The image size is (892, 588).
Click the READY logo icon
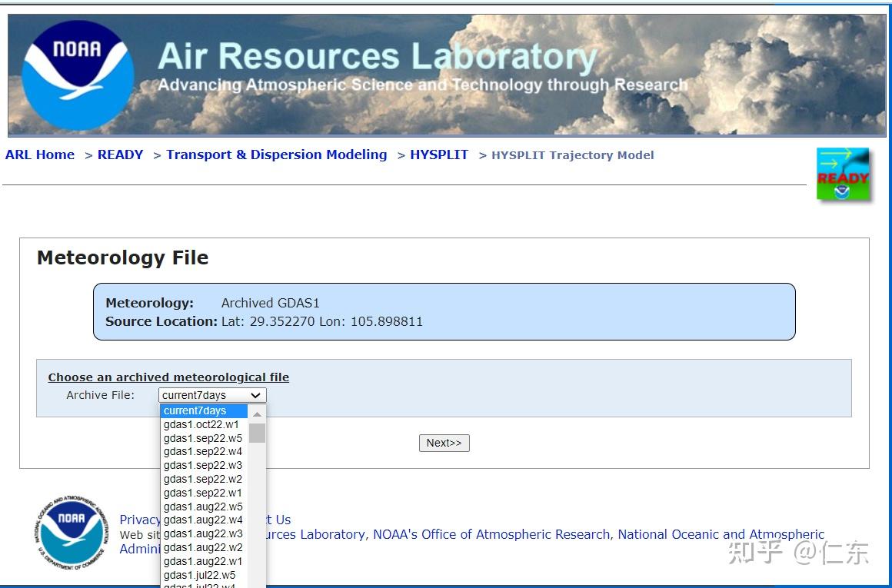pos(843,174)
